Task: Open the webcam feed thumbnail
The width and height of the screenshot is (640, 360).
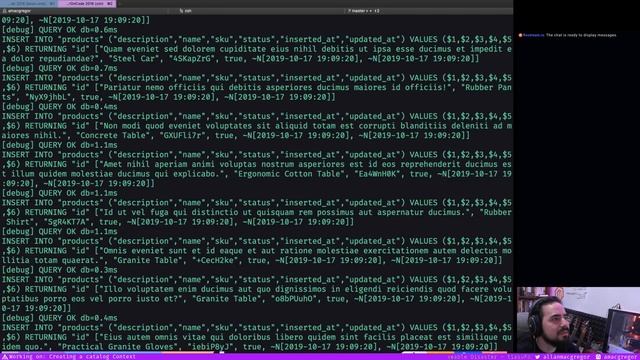Action: pos(578,320)
